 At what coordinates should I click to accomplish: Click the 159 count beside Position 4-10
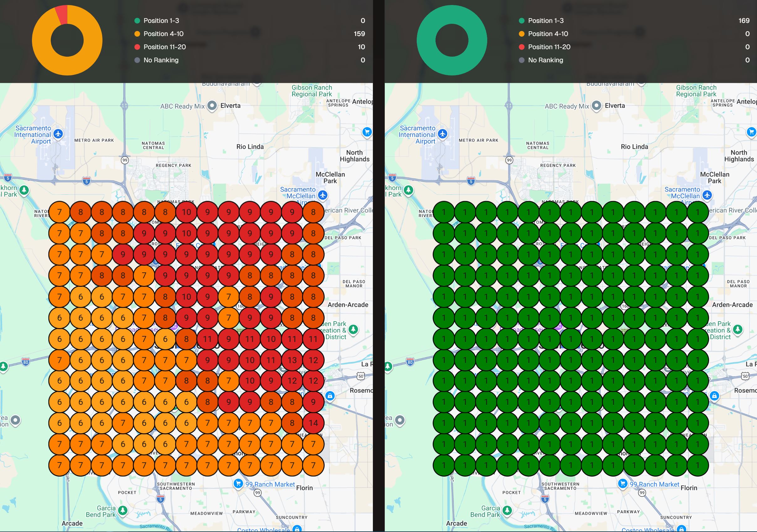[x=359, y=34]
